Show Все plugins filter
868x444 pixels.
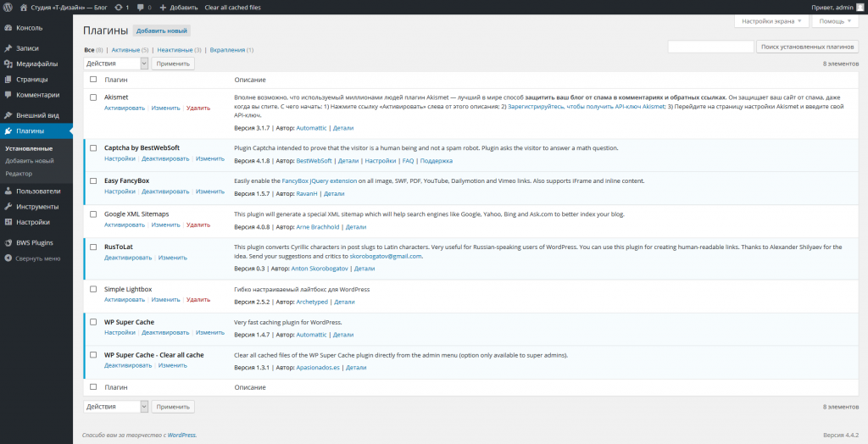click(x=89, y=50)
